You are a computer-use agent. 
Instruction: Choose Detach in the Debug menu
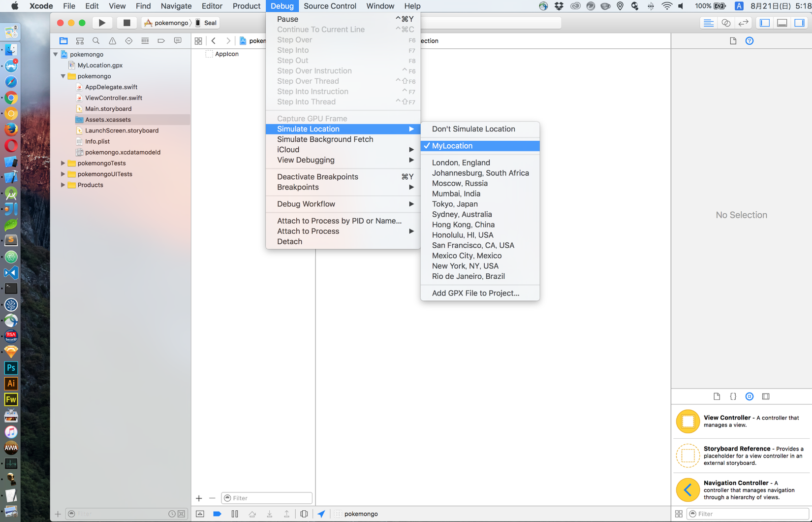pyautogui.click(x=343, y=241)
